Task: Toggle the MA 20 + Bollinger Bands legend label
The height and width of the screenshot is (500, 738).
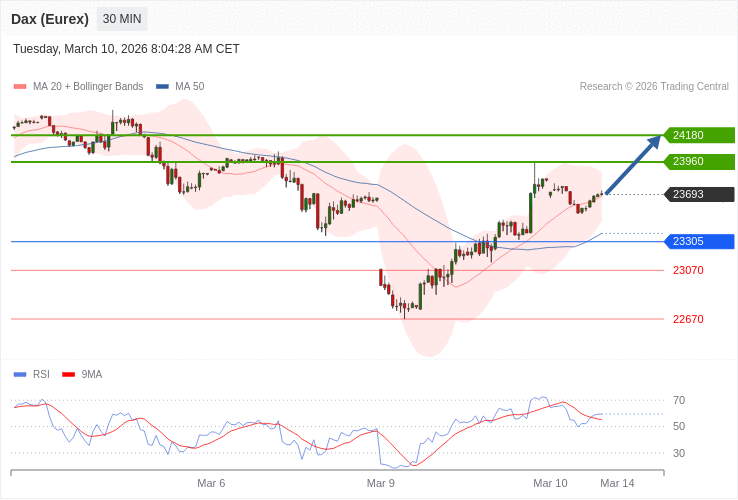Action: [x=88, y=87]
